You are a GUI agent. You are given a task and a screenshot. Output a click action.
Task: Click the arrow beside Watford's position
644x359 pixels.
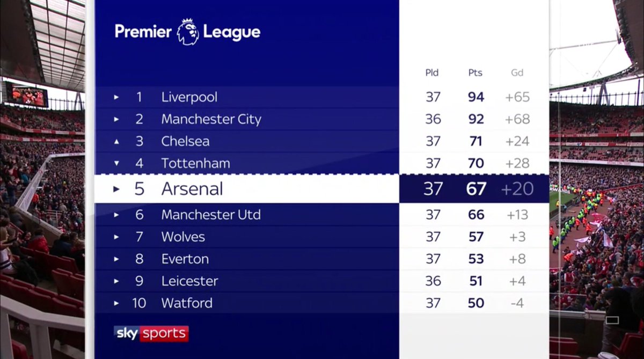tap(116, 303)
